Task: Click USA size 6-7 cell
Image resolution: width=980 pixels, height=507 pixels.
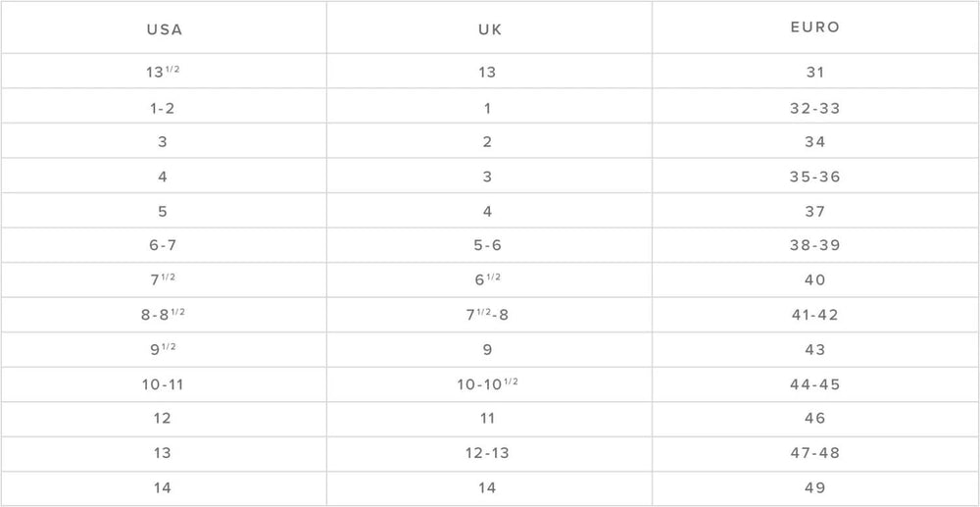Action: click(163, 246)
